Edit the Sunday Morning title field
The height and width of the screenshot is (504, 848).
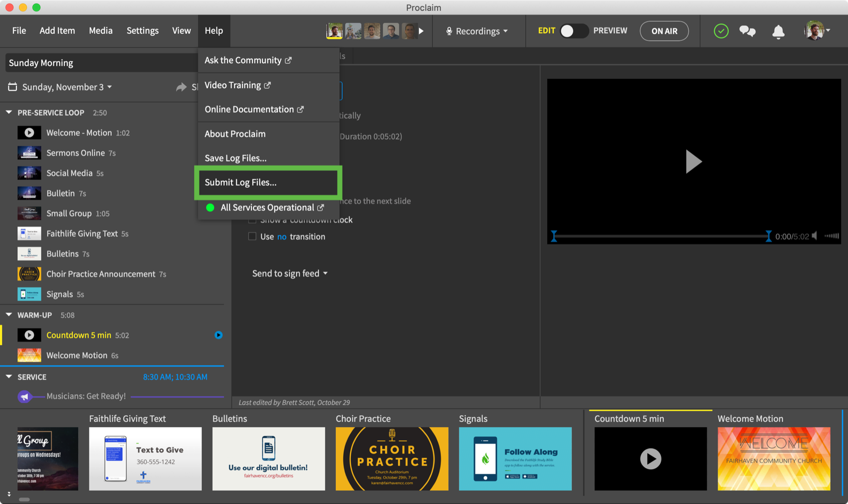pos(101,63)
